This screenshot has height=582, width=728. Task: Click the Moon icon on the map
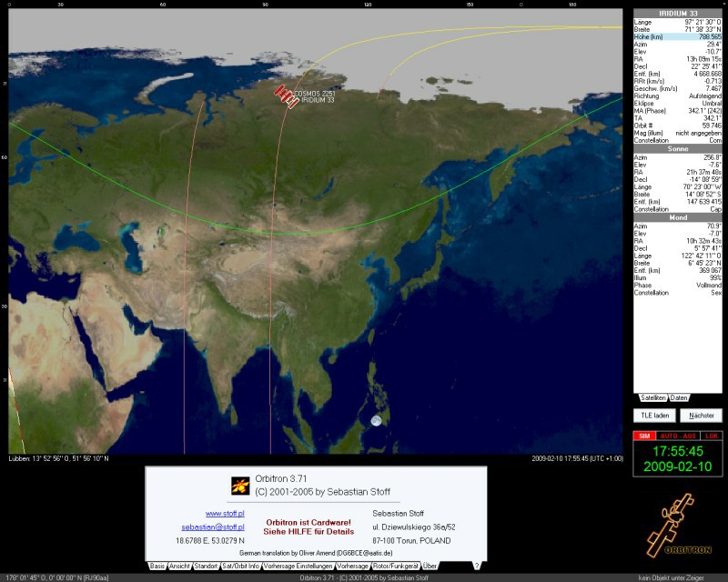coord(376,421)
